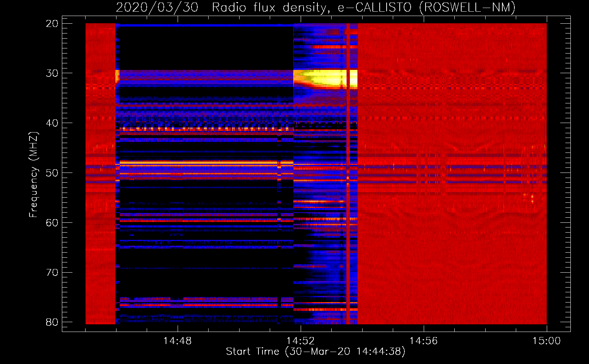Click the 70 MHz frequency tick label
Screen dimensions: 589x364
tap(52, 273)
